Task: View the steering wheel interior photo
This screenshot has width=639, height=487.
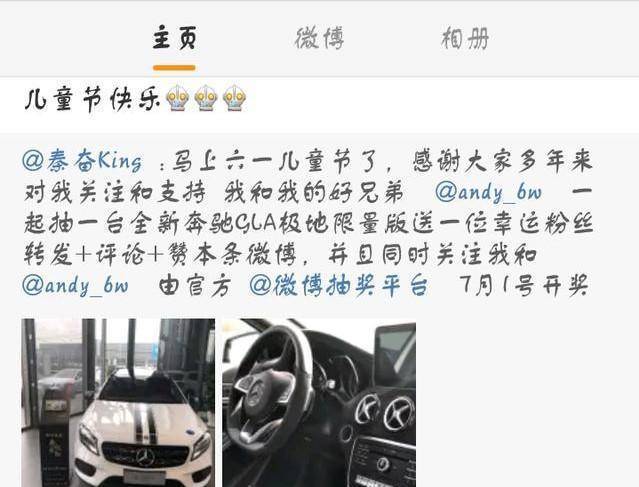Action: point(319,403)
